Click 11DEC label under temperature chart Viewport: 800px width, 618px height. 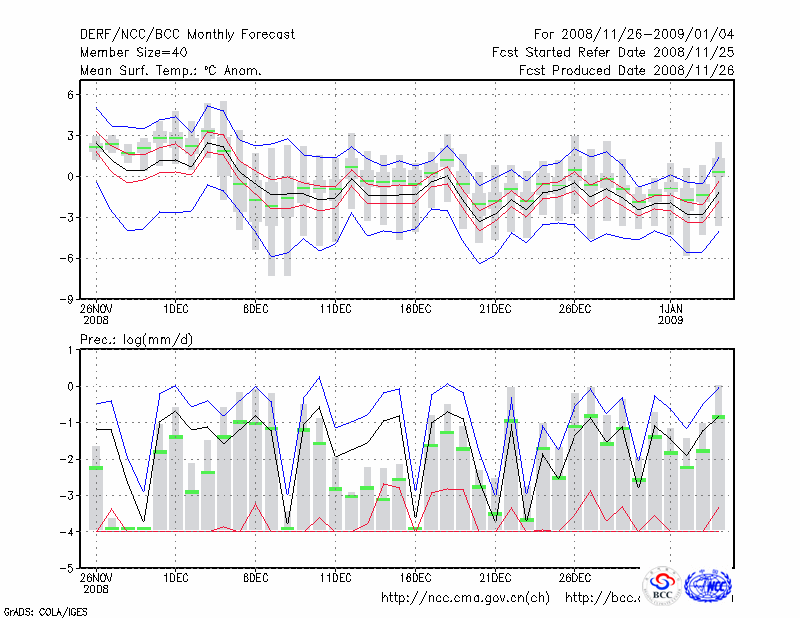335,308
